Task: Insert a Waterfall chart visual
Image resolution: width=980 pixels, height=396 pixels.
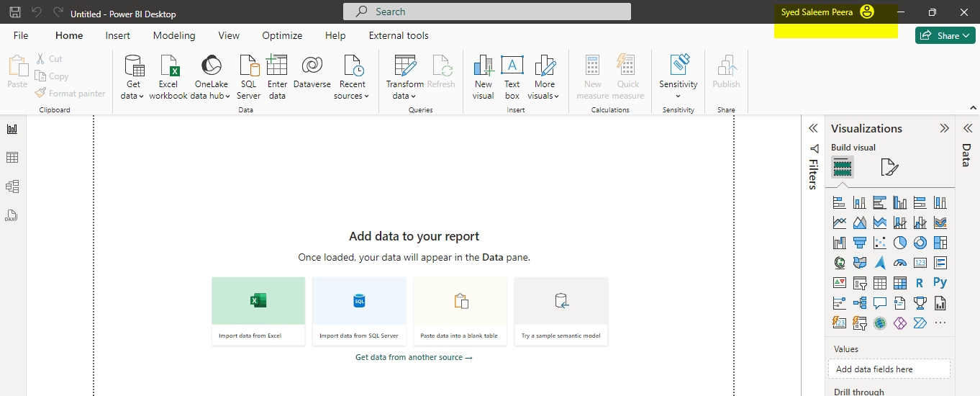Action: click(839, 243)
